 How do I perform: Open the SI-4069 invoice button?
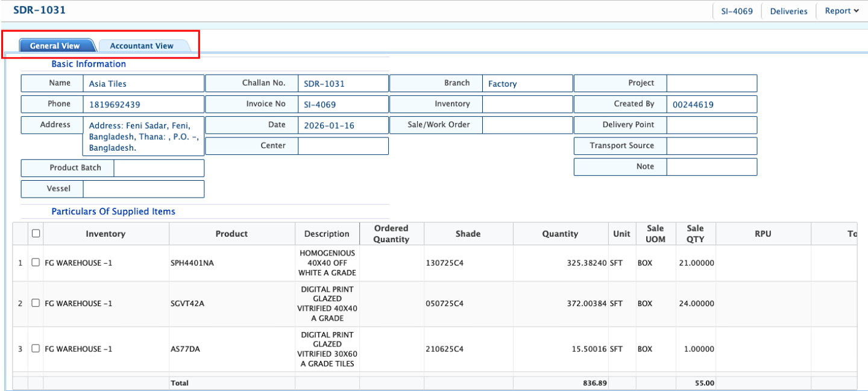point(737,11)
